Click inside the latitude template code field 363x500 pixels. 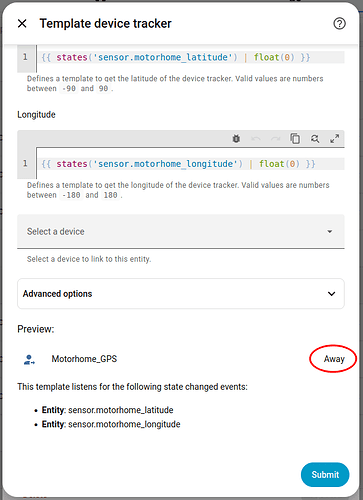[191, 57]
